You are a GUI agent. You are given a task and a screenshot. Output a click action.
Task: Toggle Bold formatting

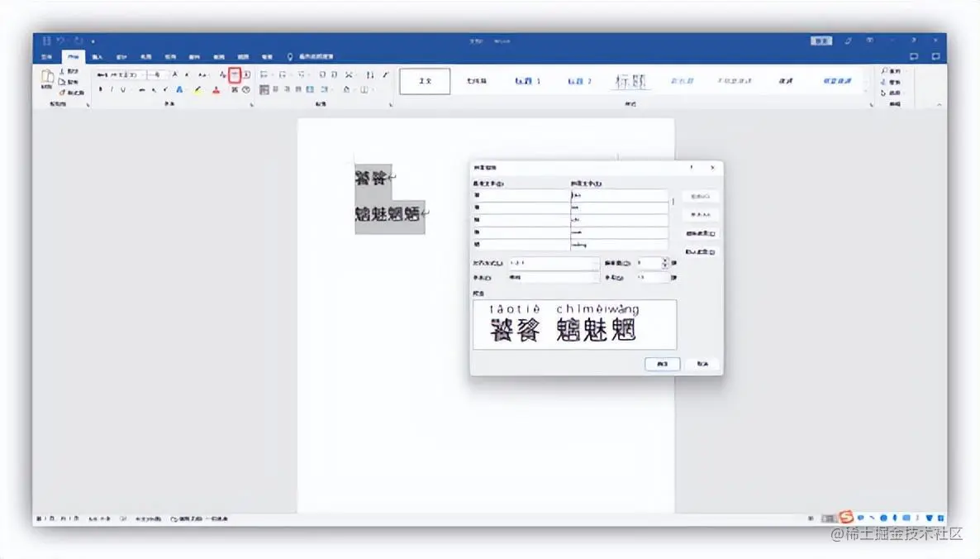101,89
